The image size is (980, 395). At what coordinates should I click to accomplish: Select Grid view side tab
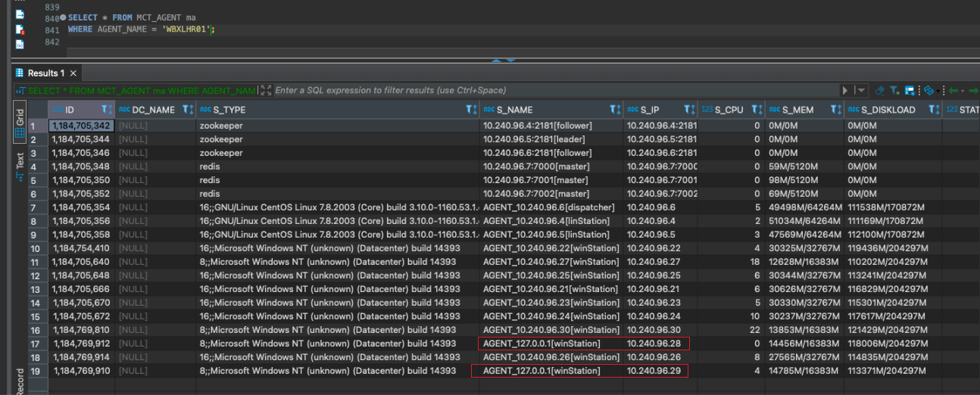20,121
